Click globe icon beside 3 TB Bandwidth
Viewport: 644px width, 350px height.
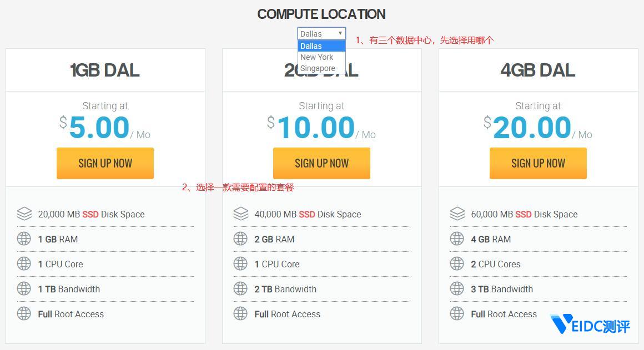457,288
